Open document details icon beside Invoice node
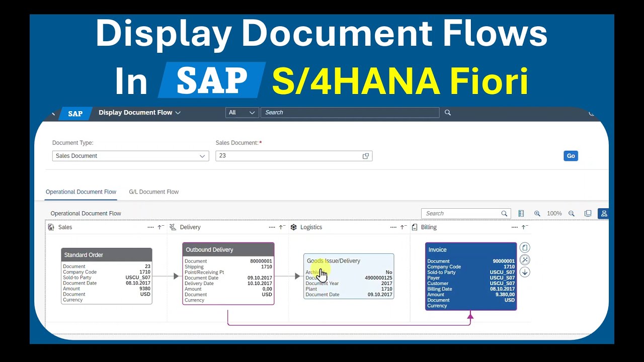The height and width of the screenshot is (362, 644). 525,248
